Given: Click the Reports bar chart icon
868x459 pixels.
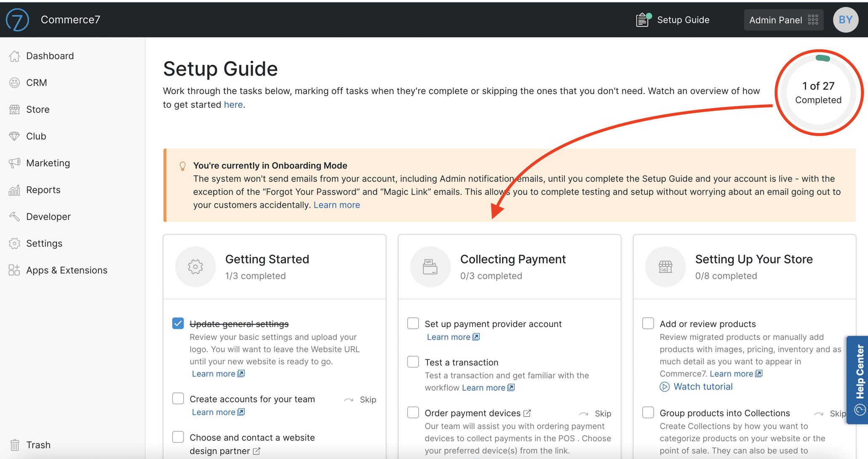Looking at the screenshot, I should click(x=14, y=190).
